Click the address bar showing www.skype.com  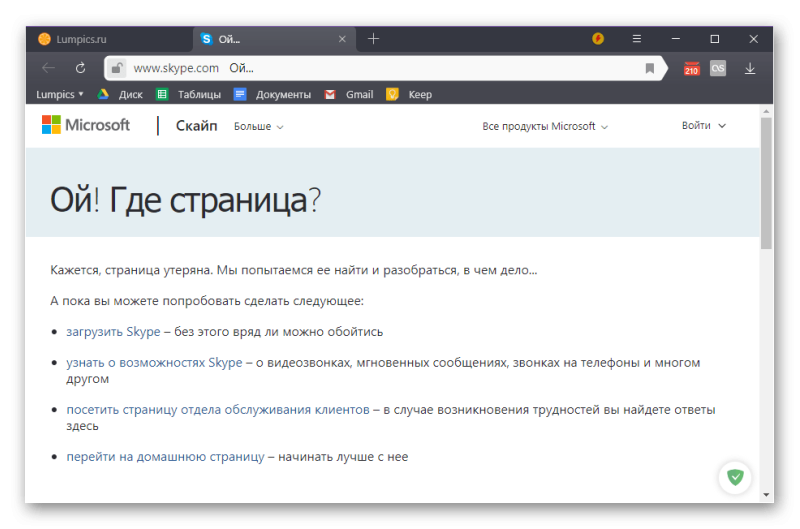pyautogui.click(x=385, y=68)
